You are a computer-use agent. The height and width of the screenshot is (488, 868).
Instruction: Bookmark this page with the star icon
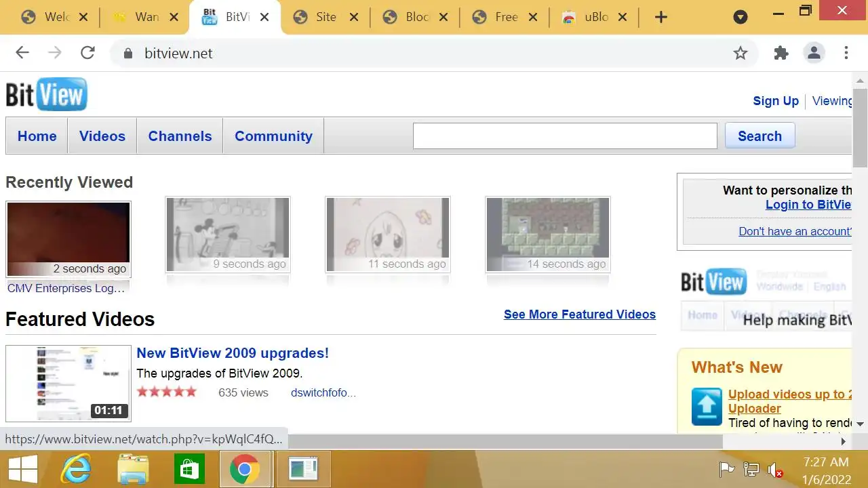click(741, 53)
